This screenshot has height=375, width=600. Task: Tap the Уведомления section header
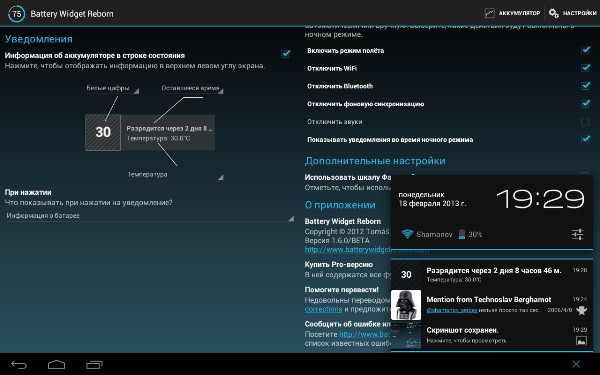click(x=39, y=39)
